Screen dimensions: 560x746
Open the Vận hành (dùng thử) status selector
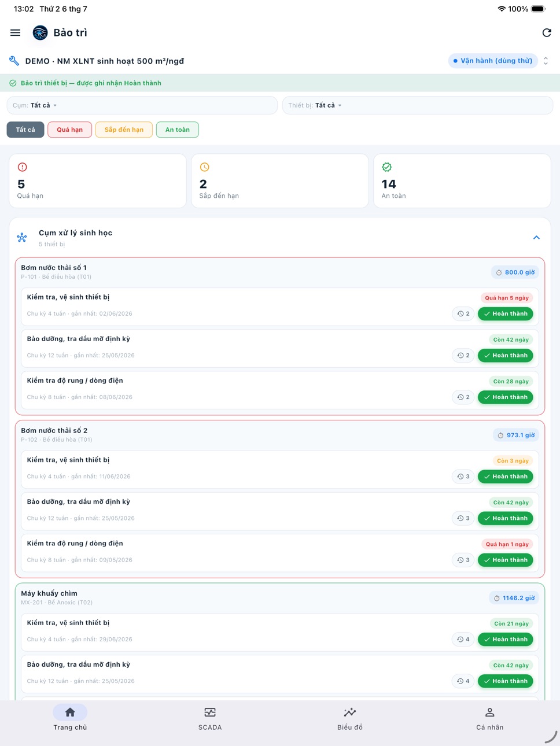[493, 61]
